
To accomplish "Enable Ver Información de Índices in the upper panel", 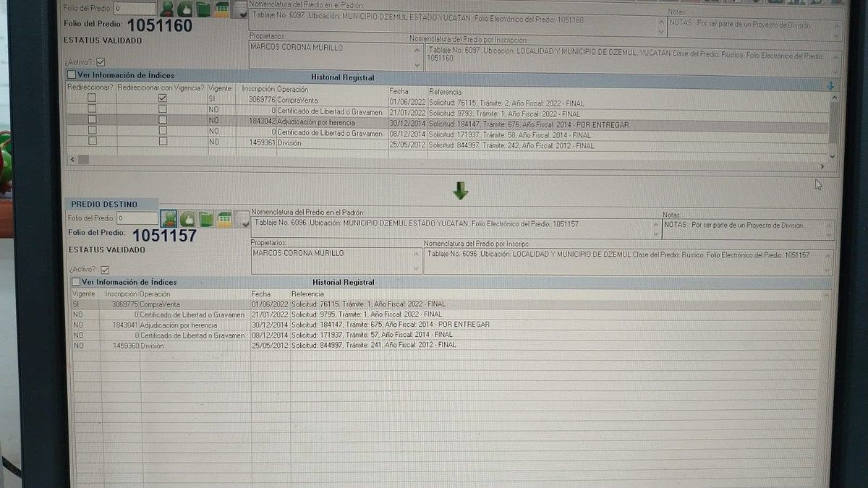I will click(71, 74).
